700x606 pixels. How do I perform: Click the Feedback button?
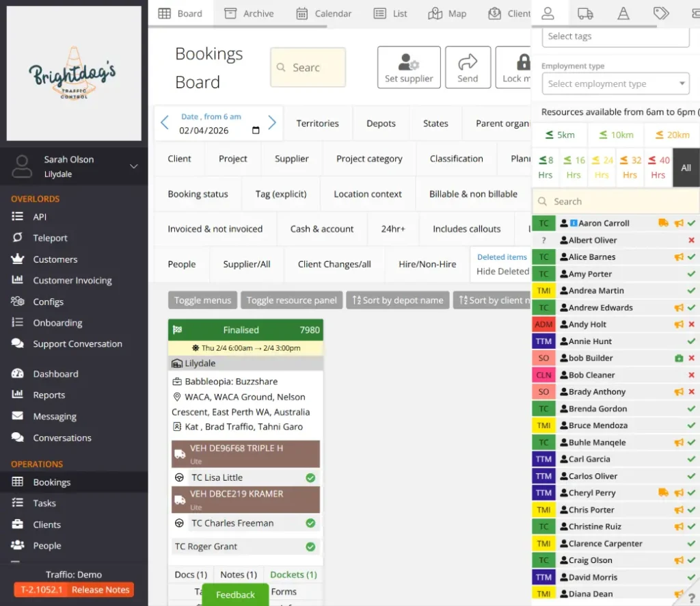pos(235,595)
